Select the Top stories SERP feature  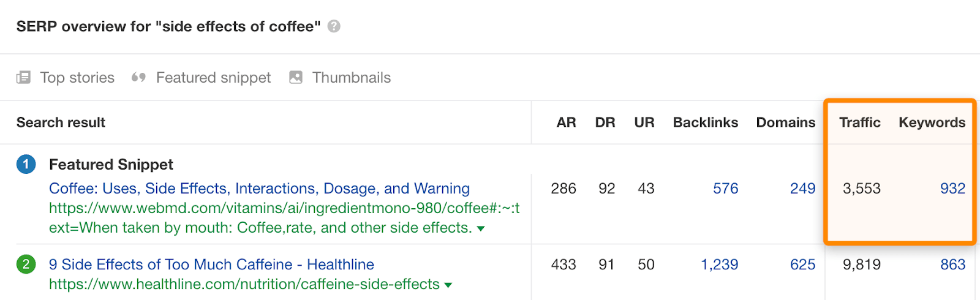(x=77, y=78)
